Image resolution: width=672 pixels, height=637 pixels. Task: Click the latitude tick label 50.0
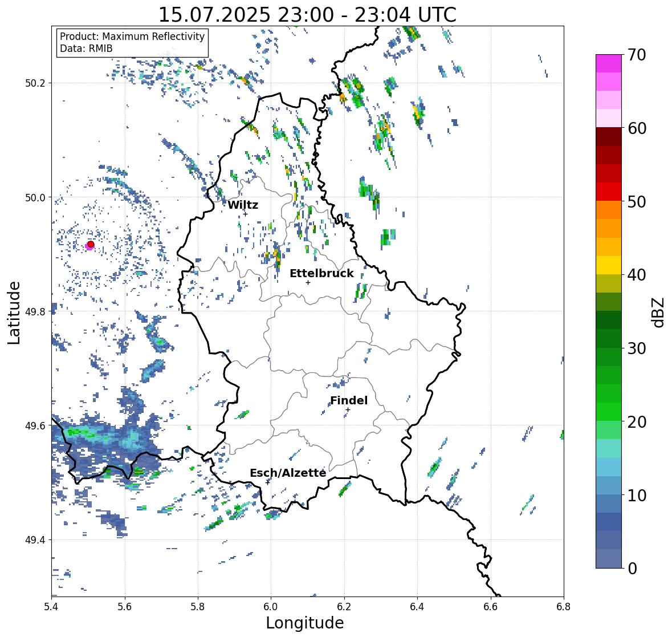coord(35,197)
